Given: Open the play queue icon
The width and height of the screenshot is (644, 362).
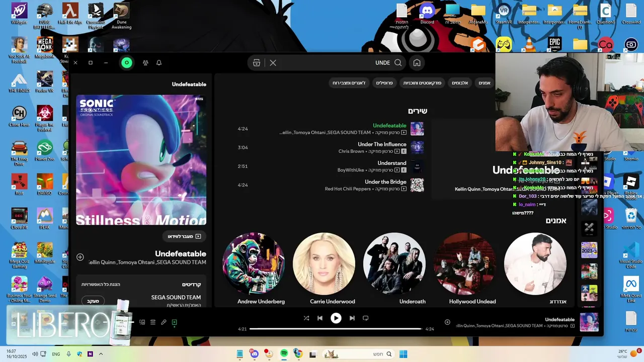Looking at the screenshot, I should point(153,322).
